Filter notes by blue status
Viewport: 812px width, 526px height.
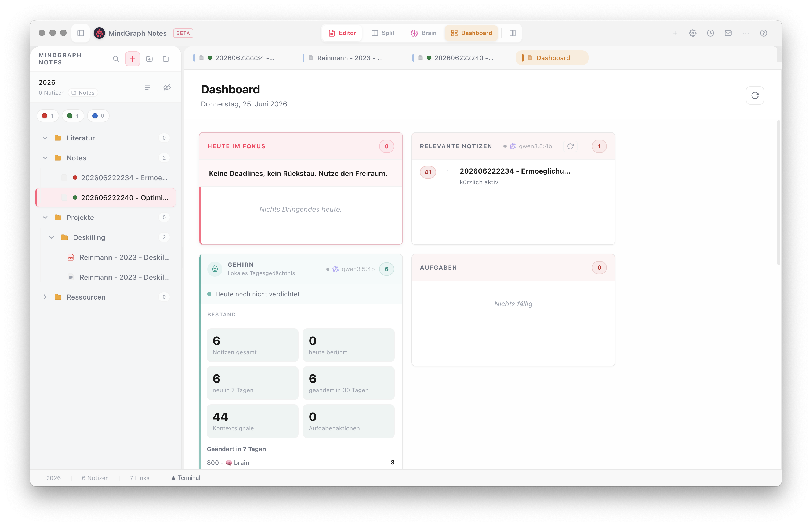point(98,116)
